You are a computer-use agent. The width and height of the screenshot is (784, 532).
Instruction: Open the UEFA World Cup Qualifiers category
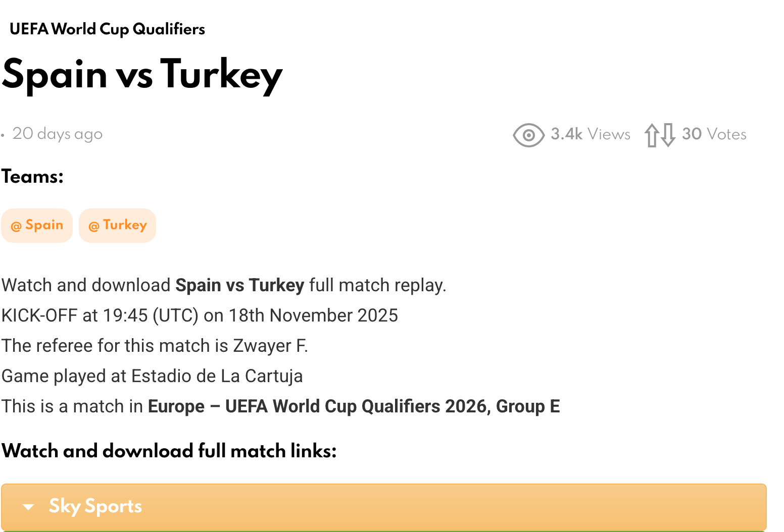tap(107, 29)
